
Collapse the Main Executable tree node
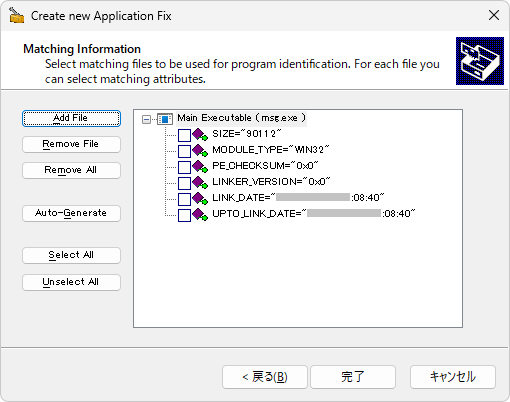click(146, 119)
